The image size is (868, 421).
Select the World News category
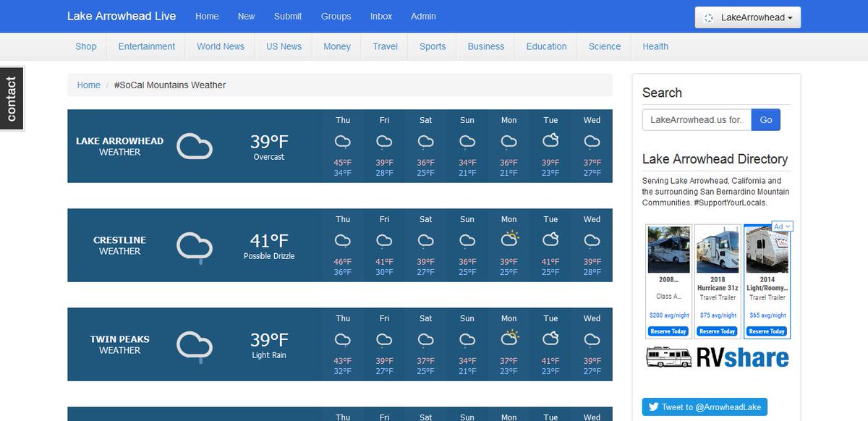tap(221, 46)
